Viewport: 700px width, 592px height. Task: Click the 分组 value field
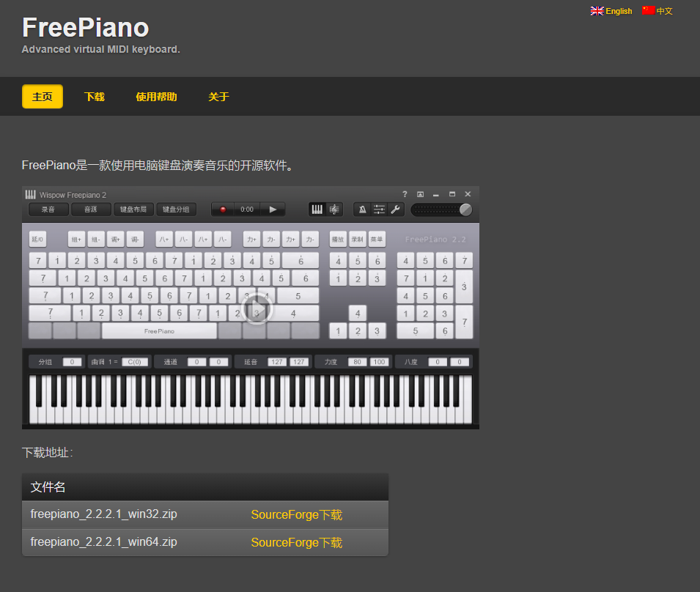coord(72,362)
